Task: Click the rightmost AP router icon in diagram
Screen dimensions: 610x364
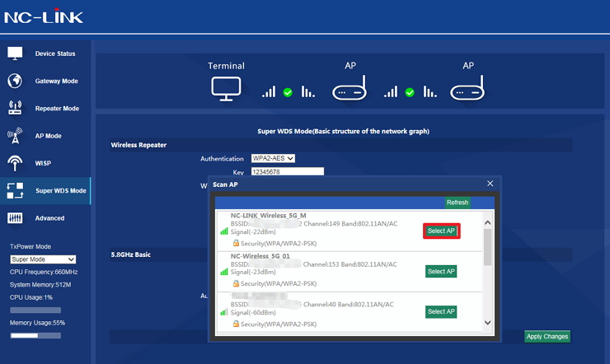Action: (x=467, y=89)
